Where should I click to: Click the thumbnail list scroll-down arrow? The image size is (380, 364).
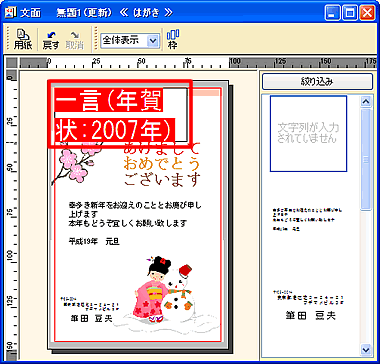[366, 350]
